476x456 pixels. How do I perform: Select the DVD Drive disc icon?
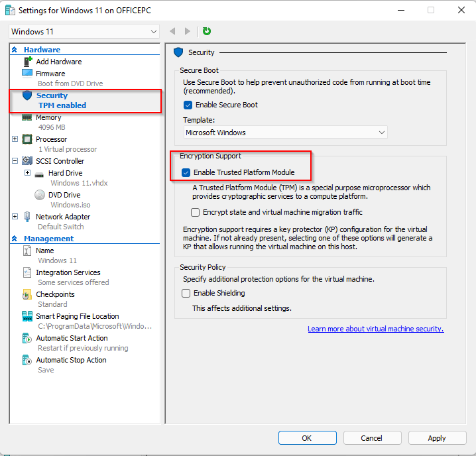click(40, 195)
